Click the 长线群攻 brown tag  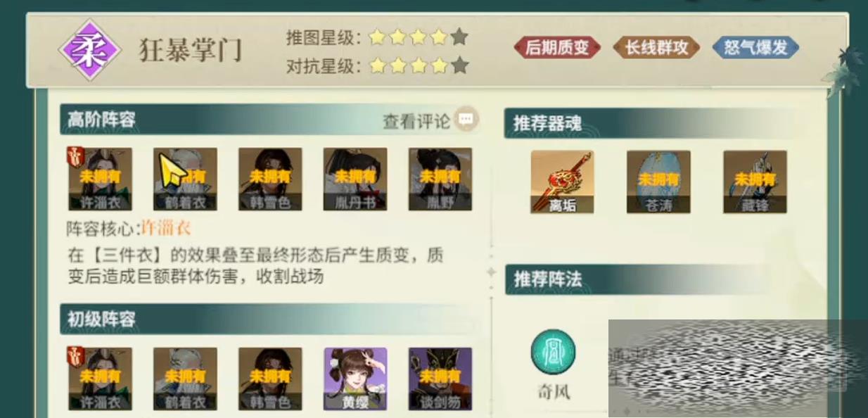tap(656, 48)
